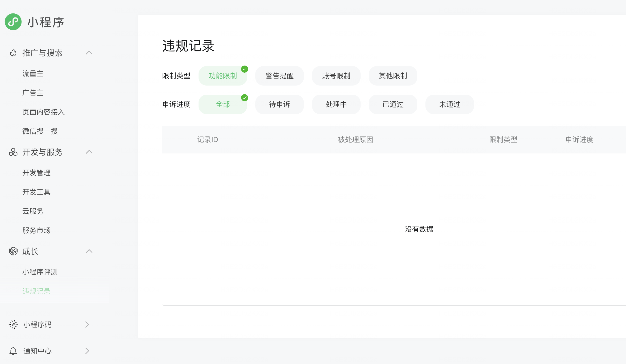Screen dimensions: 626x364
Task: Click the hexagons icon beside 开发与服务
Action: coord(13,152)
